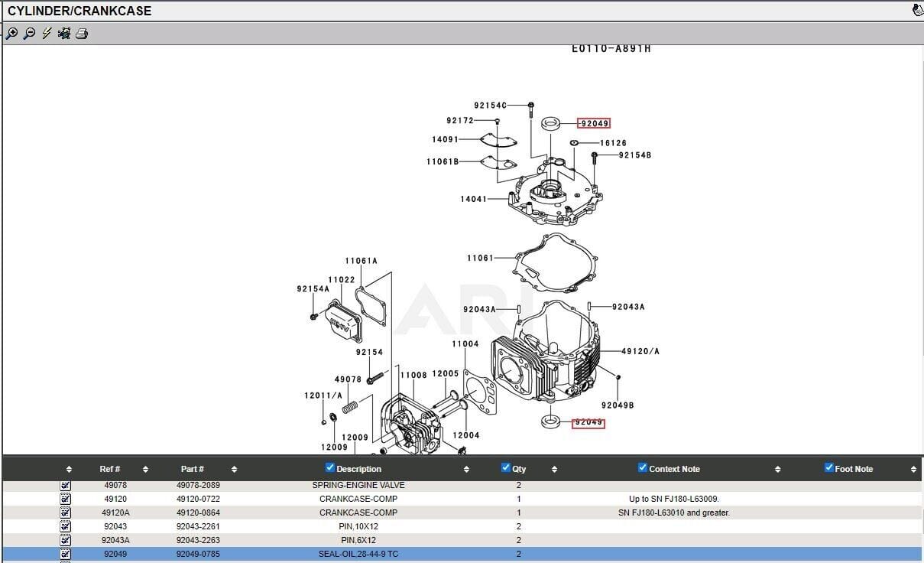Click the zoom out magnifier icon
Screen dimensions: 924x563
[x=29, y=34]
